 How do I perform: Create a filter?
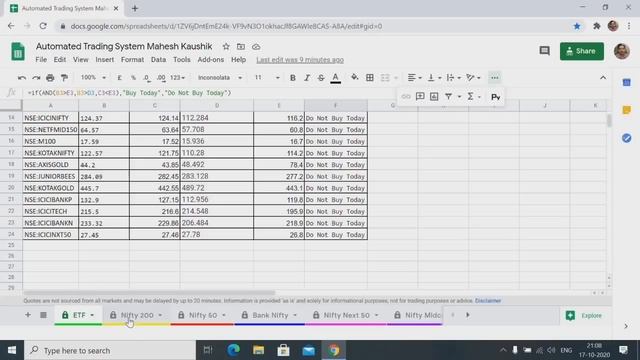click(x=448, y=96)
